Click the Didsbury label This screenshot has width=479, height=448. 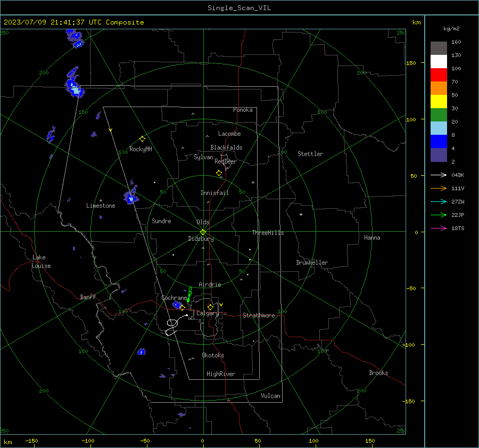[201, 239]
